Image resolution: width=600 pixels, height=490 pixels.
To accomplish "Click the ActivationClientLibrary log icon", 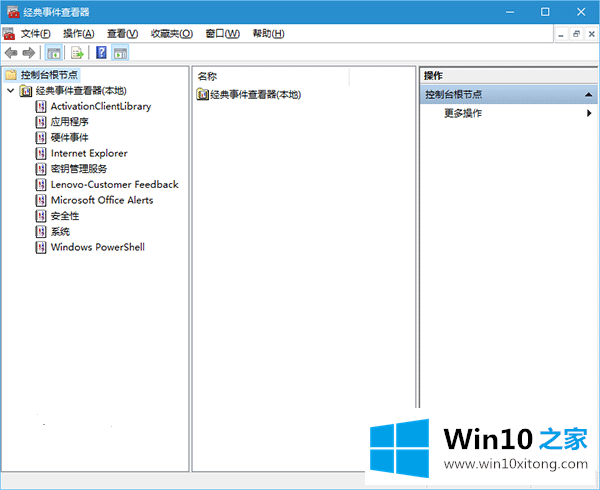I will 41,106.
